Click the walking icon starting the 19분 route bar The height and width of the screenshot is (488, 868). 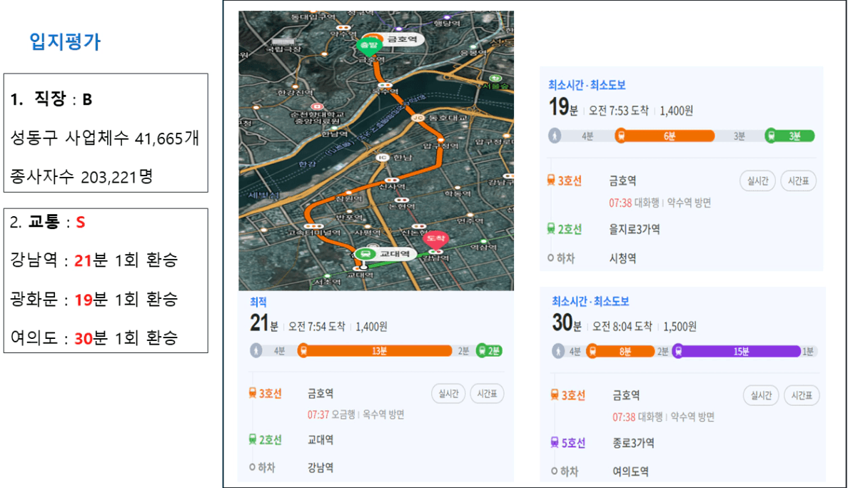click(555, 136)
